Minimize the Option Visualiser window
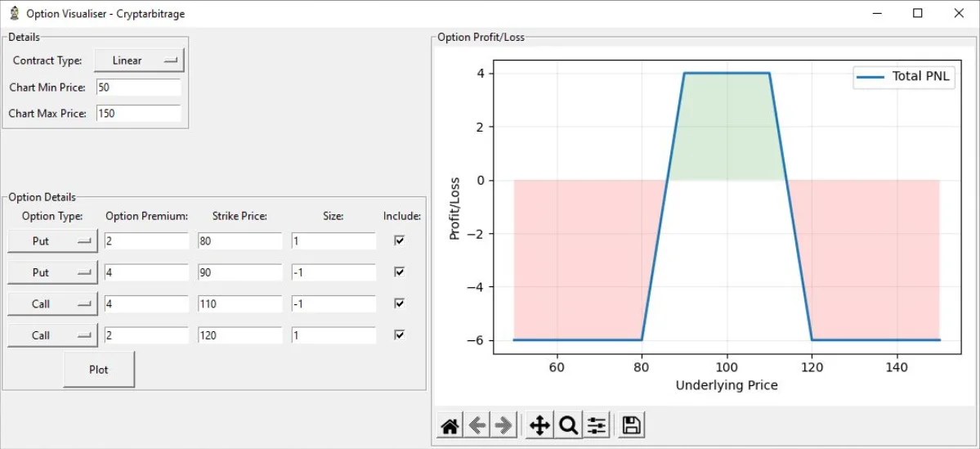The image size is (980, 449). [877, 13]
